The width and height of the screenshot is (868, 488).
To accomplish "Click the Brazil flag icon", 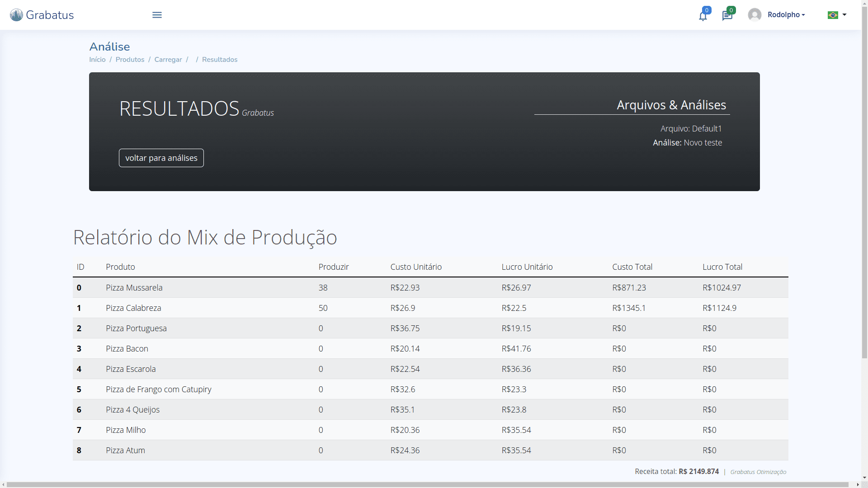I will 832,15.
